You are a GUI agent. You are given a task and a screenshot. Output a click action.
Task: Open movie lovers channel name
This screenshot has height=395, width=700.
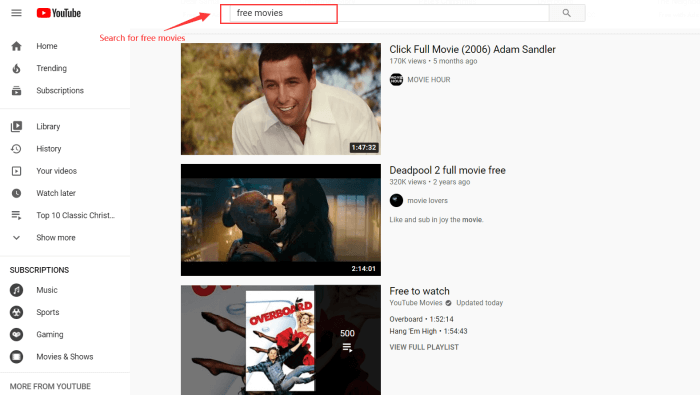click(x=427, y=201)
